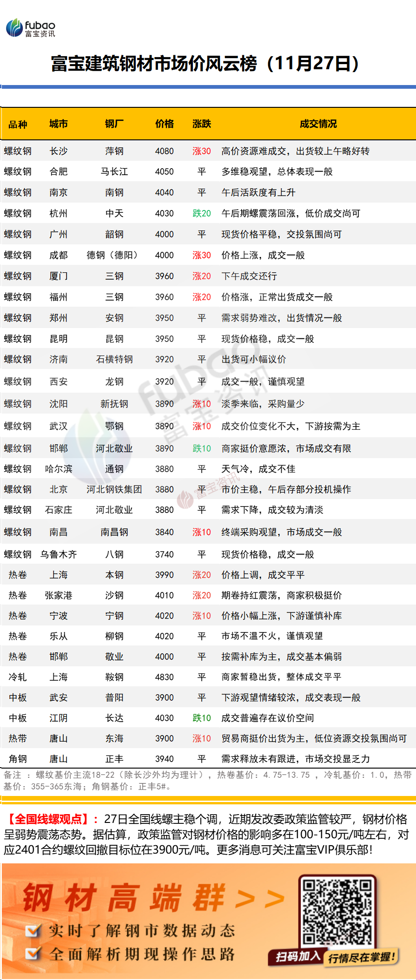Viewport: 416px width, 980px height.
Task: Click the 城市 column header
Action: pyautogui.click(x=59, y=124)
